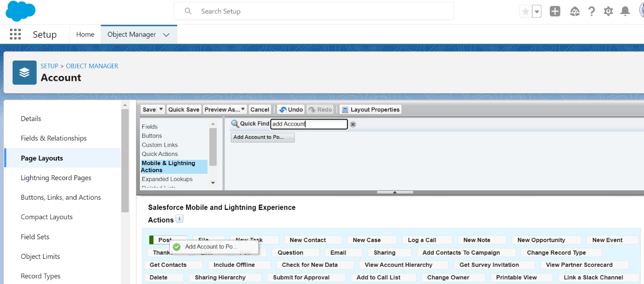Open the Setup gear icon
This screenshot has width=644, height=284.
[x=608, y=12]
